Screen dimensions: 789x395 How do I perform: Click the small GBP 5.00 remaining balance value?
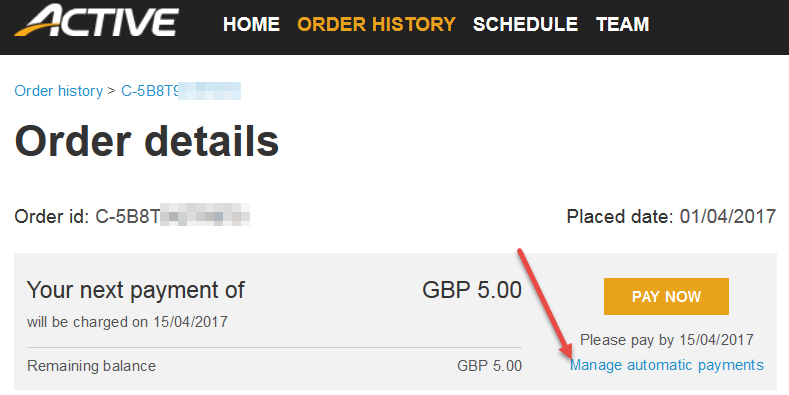click(x=490, y=366)
